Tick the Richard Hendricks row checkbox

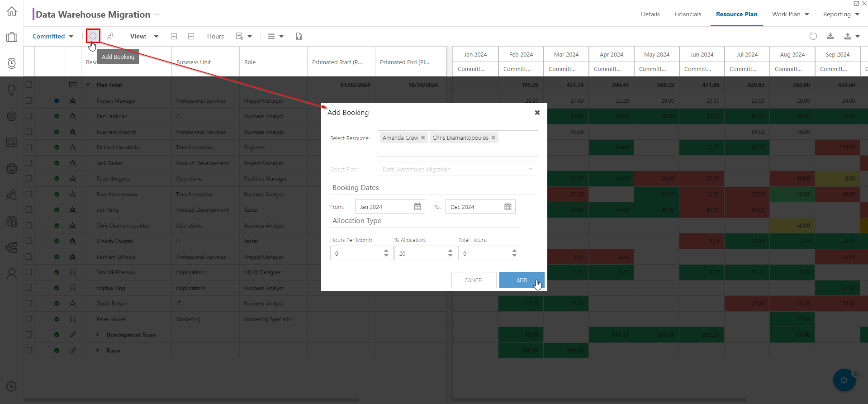(x=29, y=147)
